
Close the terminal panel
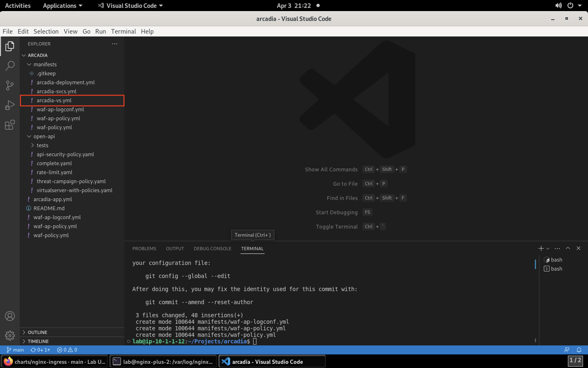click(x=578, y=248)
